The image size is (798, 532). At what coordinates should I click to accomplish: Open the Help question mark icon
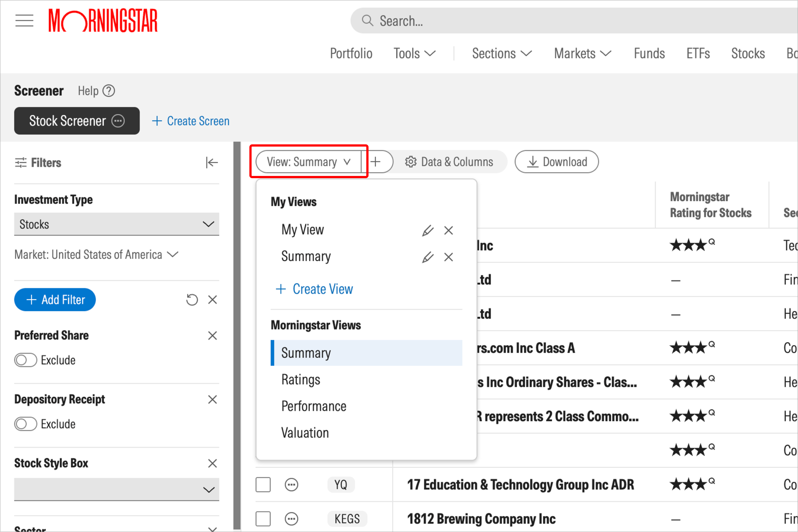point(109,91)
